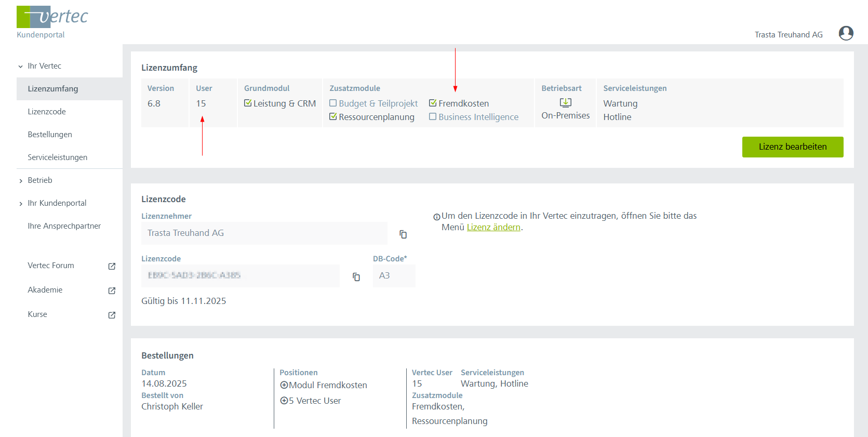Enable the Budget & Teilprojekt checkbox
Viewport: 868px width, 437px height.
tap(333, 103)
